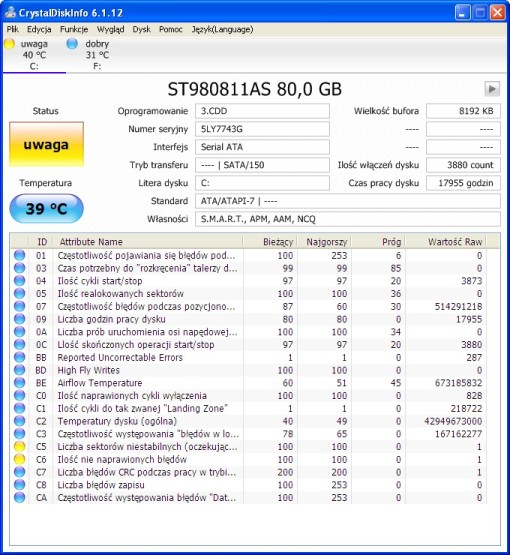Screen dimensions: 510x555
Task: Open the Pomoc menu
Action: tap(171, 29)
